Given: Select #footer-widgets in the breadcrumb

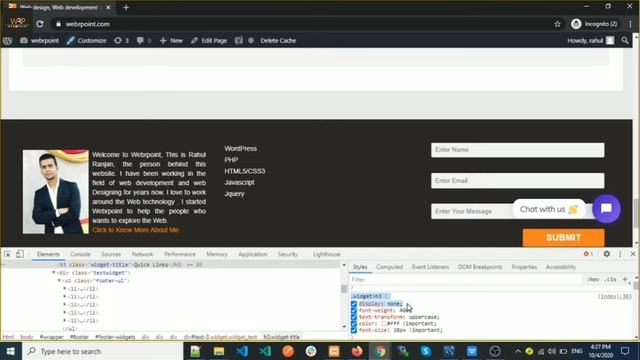Looking at the screenshot, I should [x=115, y=337].
